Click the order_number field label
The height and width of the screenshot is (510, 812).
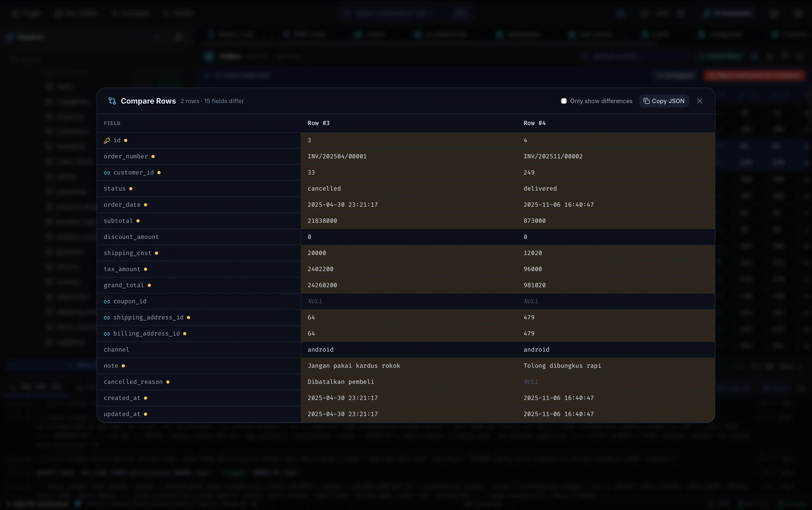(126, 156)
